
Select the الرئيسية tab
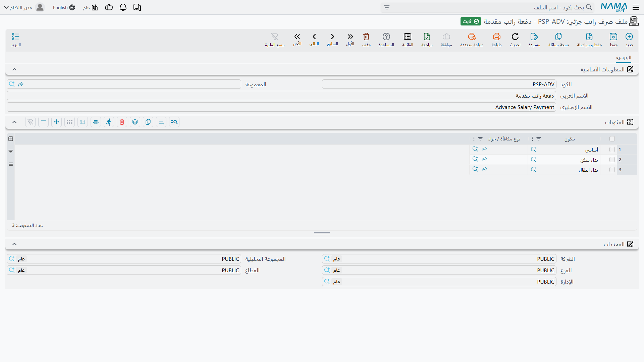pos(624,58)
